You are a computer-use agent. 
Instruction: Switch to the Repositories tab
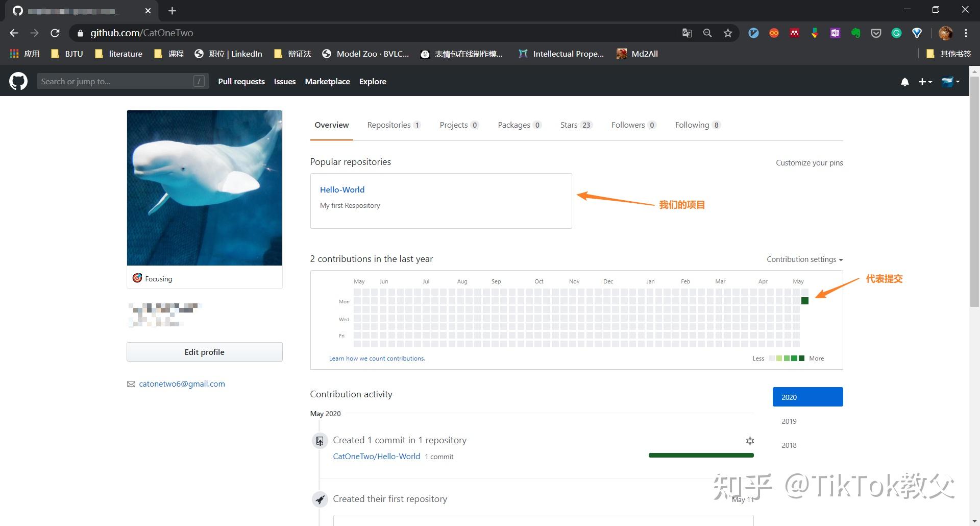click(x=393, y=125)
